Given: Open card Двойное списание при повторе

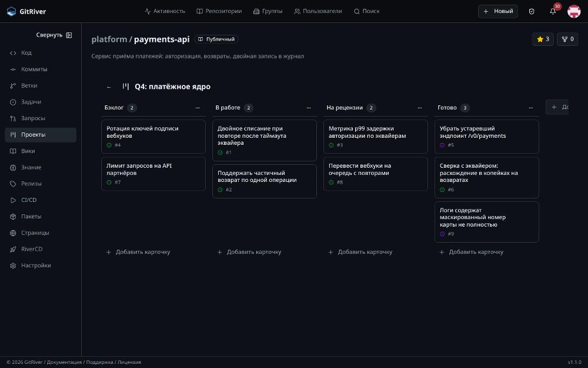Looking at the screenshot, I should pos(265,141).
